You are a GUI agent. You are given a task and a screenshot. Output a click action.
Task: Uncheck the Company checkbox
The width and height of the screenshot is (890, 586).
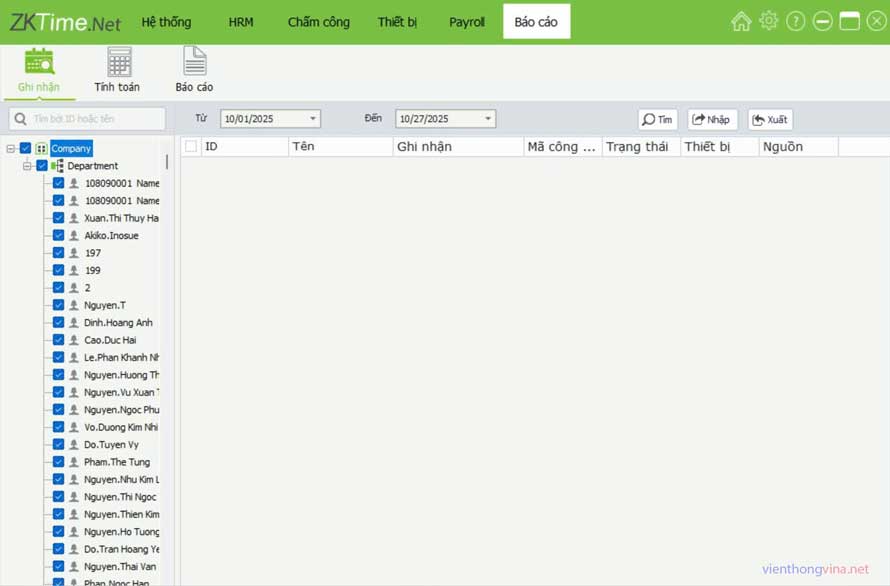[26, 148]
